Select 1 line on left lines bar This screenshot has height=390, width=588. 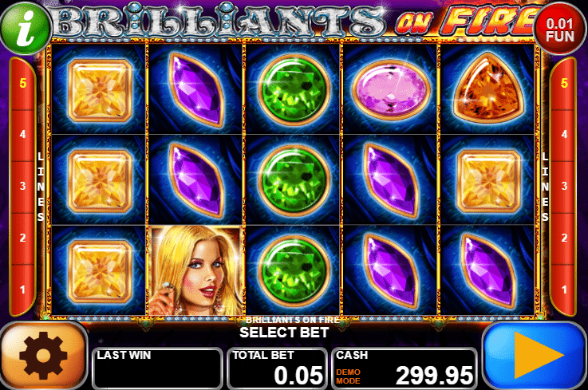click(22, 290)
